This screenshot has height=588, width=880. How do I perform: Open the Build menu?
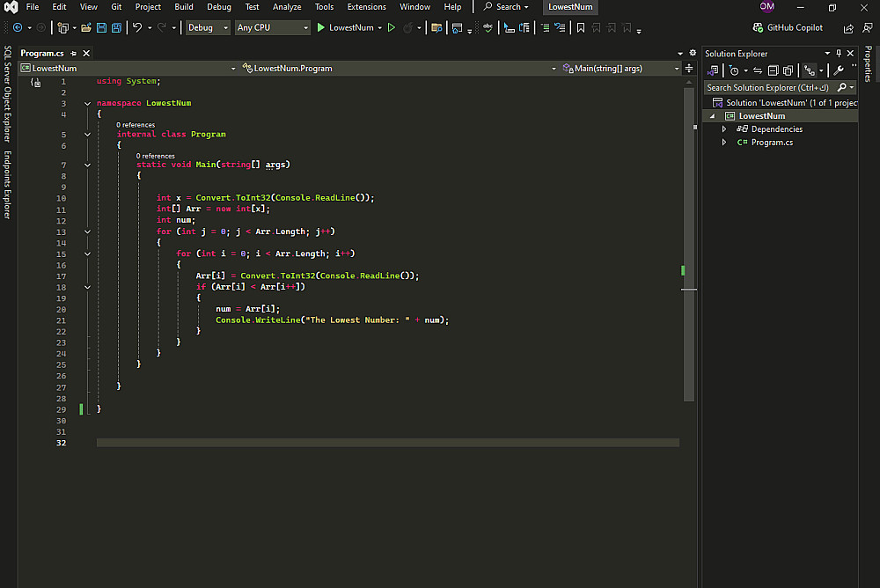tap(184, 7)
